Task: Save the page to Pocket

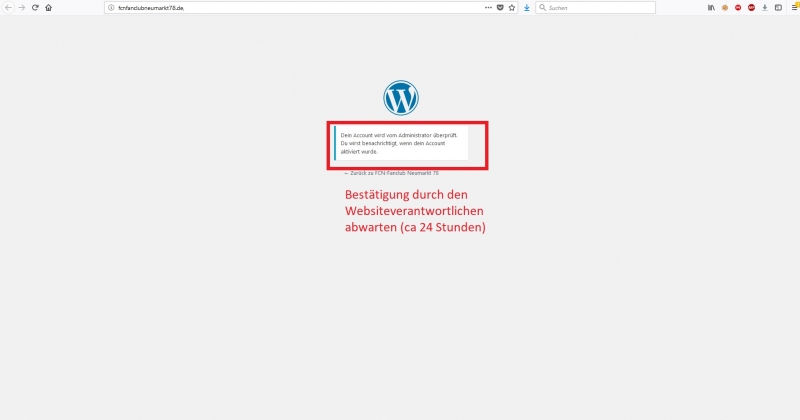Action: point(500,8)
